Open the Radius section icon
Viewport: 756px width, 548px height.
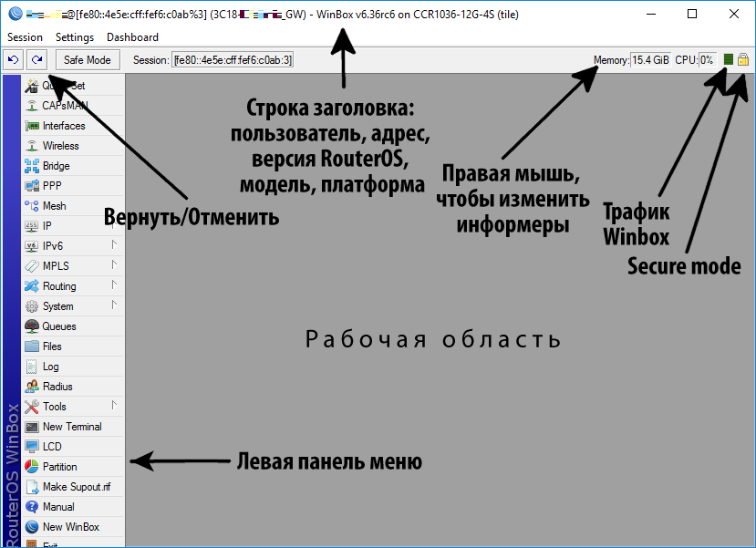click(x=31, y=387)
